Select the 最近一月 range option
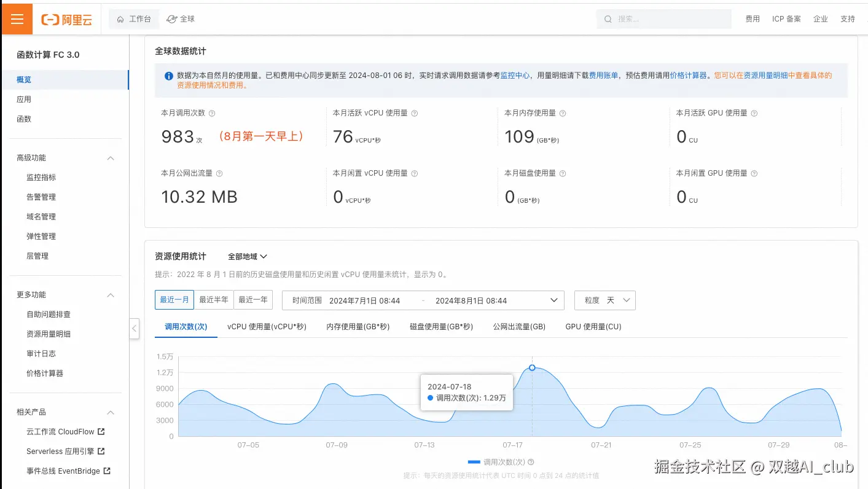Viewport: 868px width, 489px height. pos(174,300)
